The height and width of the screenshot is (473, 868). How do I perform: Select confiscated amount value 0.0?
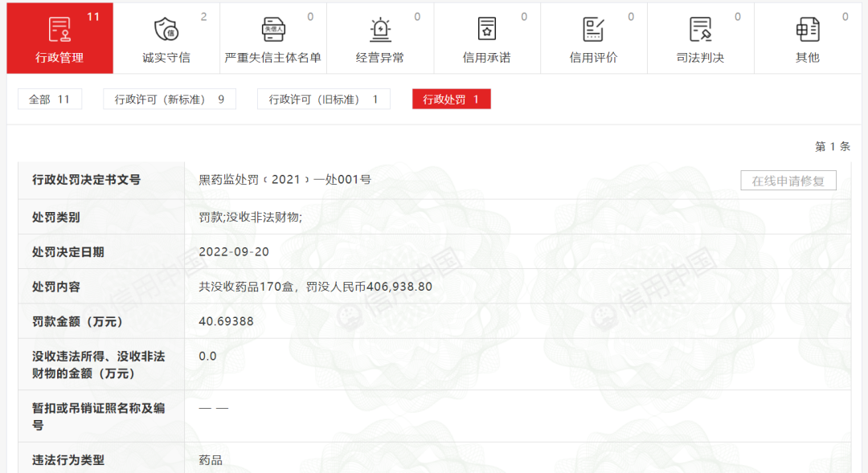click(x=207, y=357)
